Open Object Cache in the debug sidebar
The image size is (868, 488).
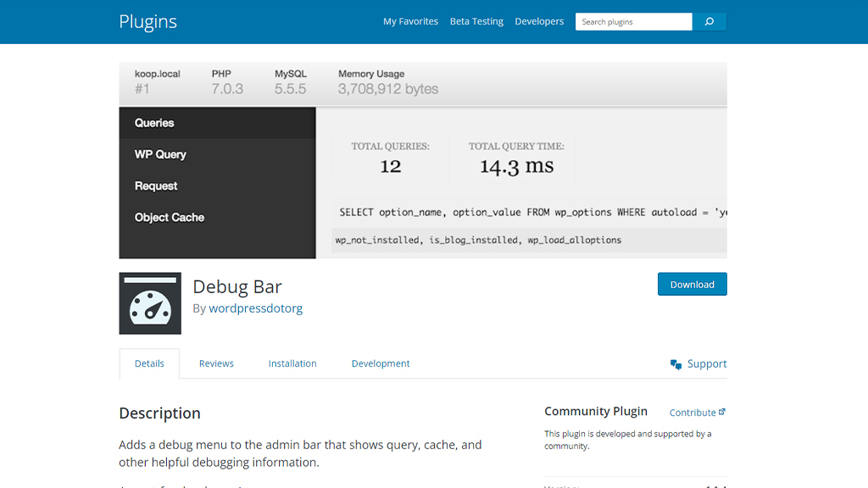tap(169, 217)
